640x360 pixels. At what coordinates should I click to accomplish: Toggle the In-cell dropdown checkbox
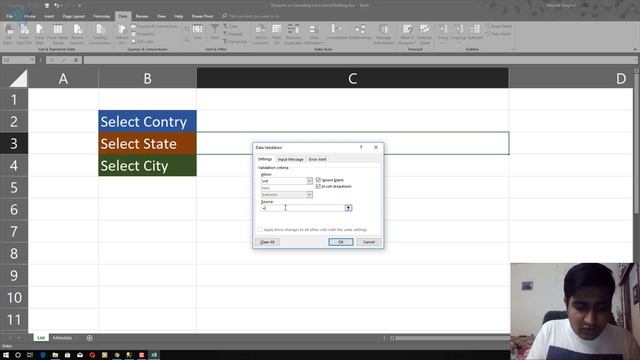[318, 187]
